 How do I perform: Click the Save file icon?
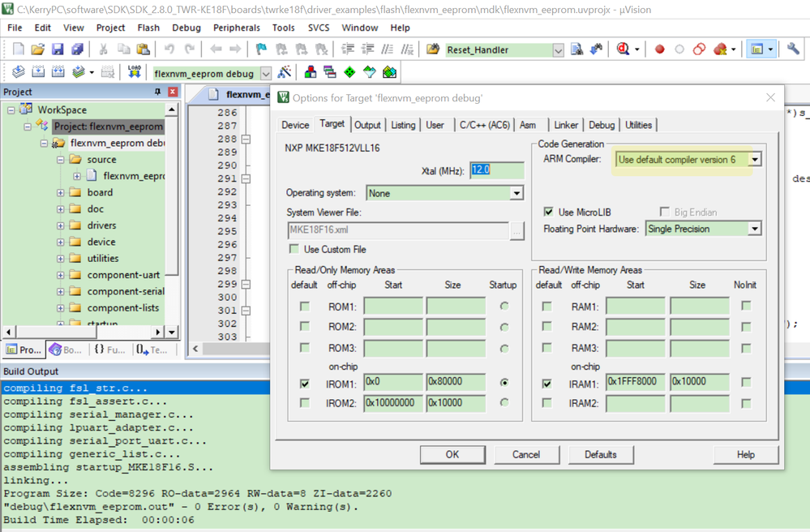(x=58, y=49)
